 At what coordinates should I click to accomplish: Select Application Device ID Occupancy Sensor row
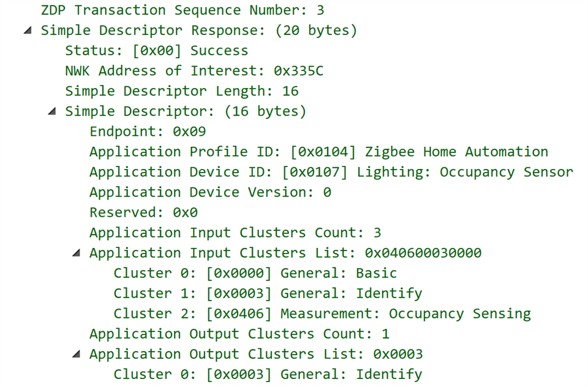331,172
